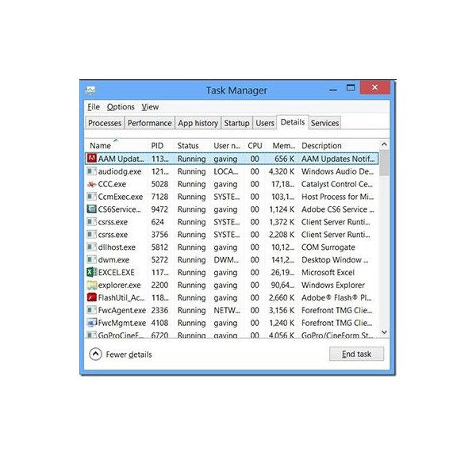Sort by the PID column header
The width and height of the screenshot is (476, 456).
[157, 146]
